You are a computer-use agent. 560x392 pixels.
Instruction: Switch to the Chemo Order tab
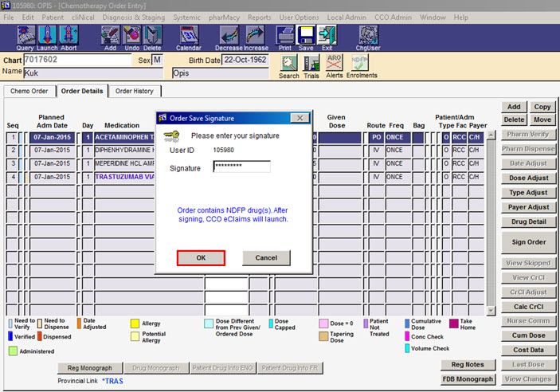(x=29, y=91)
